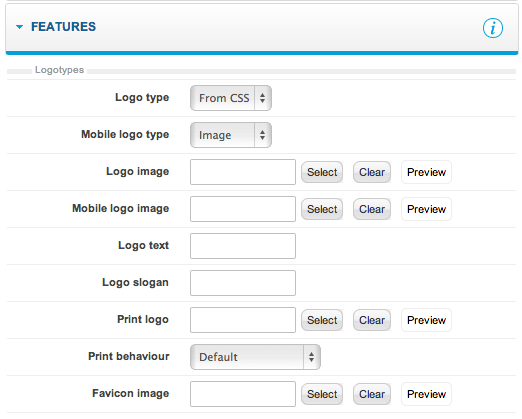Clear the Mobile logo image field
Image resolution: width=522 pixels, height=419 pixels.
point(372,209)
